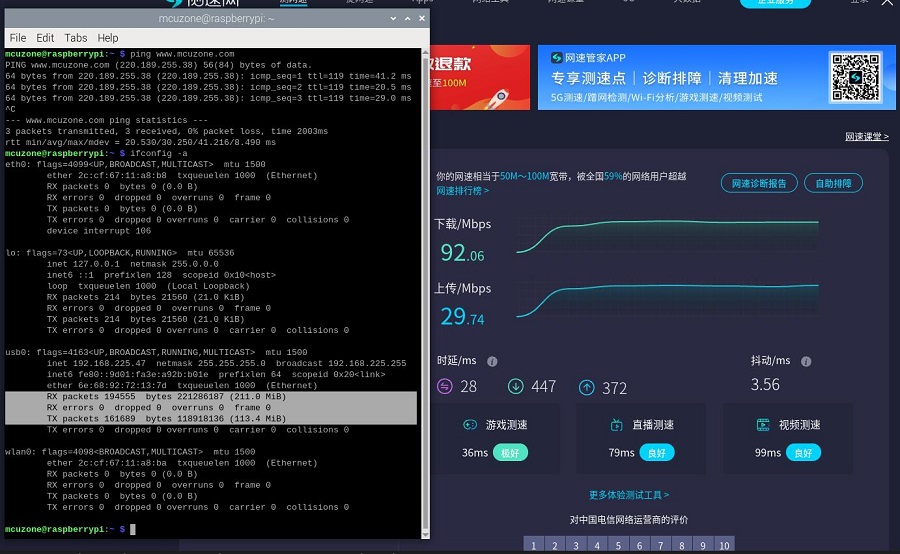The image size is (900, 554).
Task: Click the 良好 badge under 直播测速
Action: coord(657,453)
